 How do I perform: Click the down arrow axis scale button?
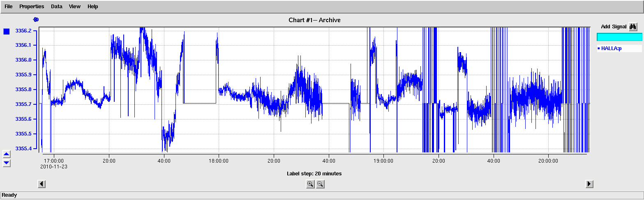click(x=7, y=163)
